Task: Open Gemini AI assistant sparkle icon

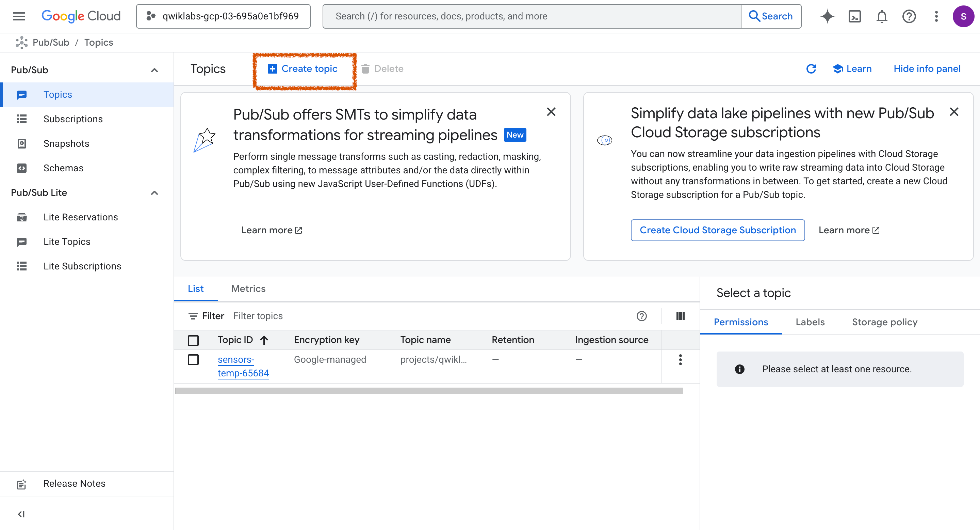Action: coord(827,16)
